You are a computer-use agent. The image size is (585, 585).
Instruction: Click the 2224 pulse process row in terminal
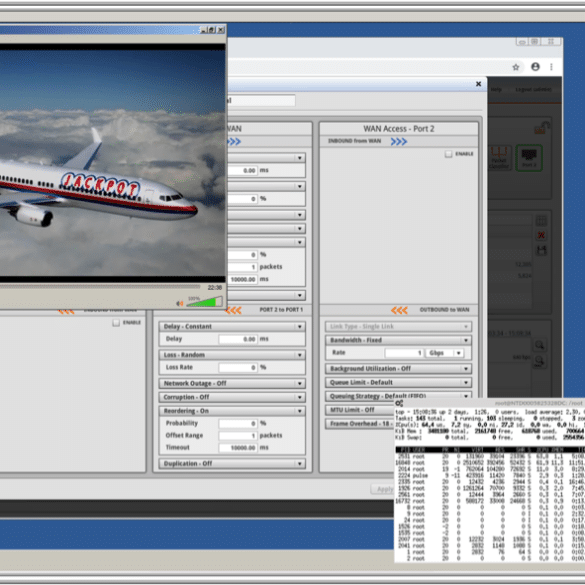click(x=490, y=476)
